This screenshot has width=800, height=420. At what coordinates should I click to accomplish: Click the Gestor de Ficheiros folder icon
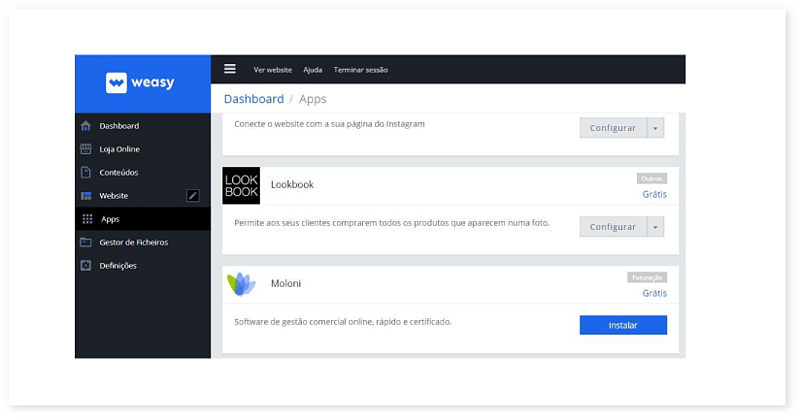coord(86,242)
